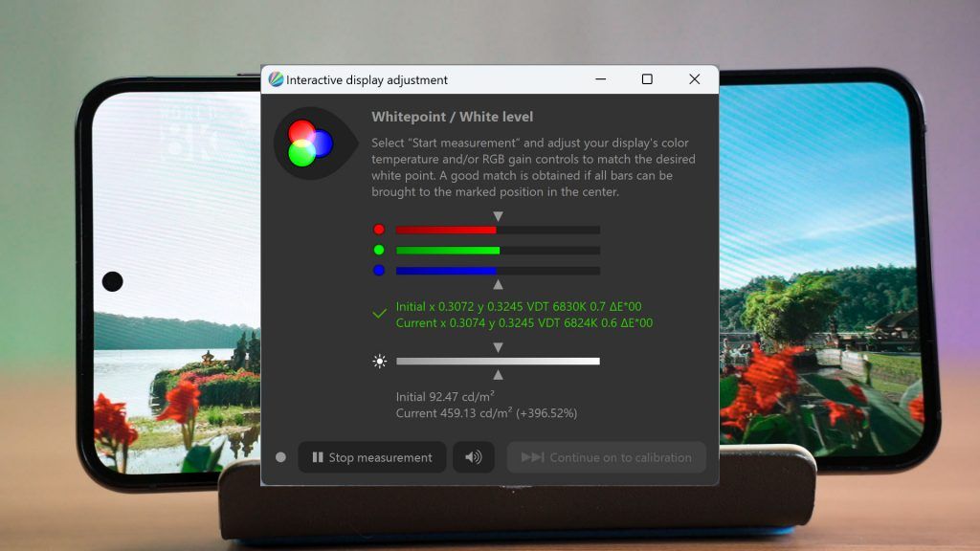Click the brightness sun icon
The image size is (980, 551).
[x=379, y=361]
